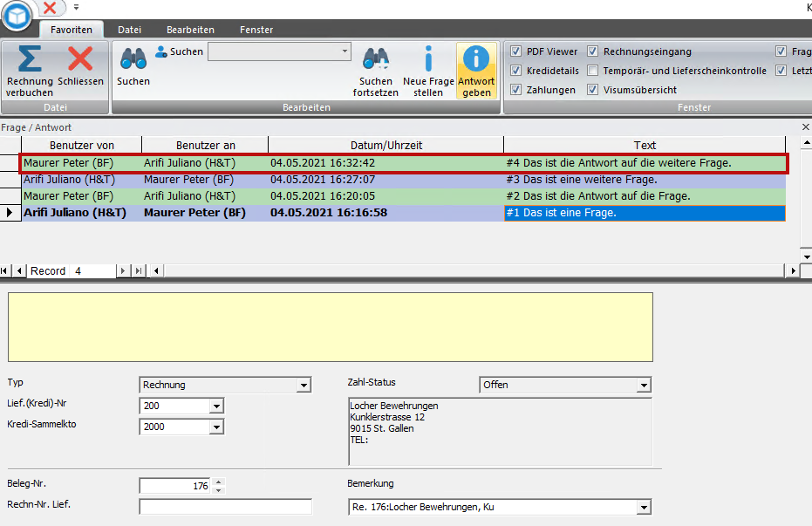The image size is (812, 526).
Task: Expand the Kredi-Sammelkto dropdown
Action: pyautogui.click(x=216, y=427)
